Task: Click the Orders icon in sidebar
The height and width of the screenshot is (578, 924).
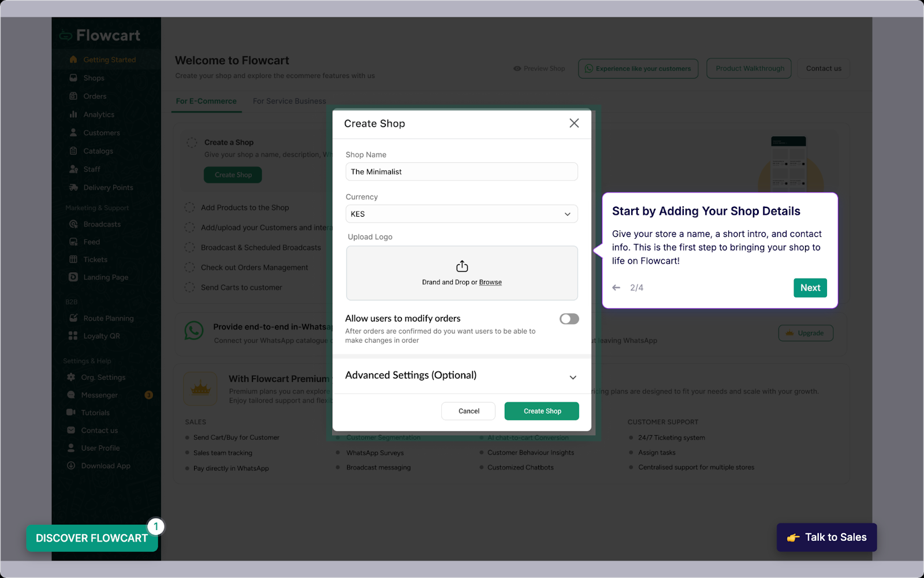Action: coord(73,96)
